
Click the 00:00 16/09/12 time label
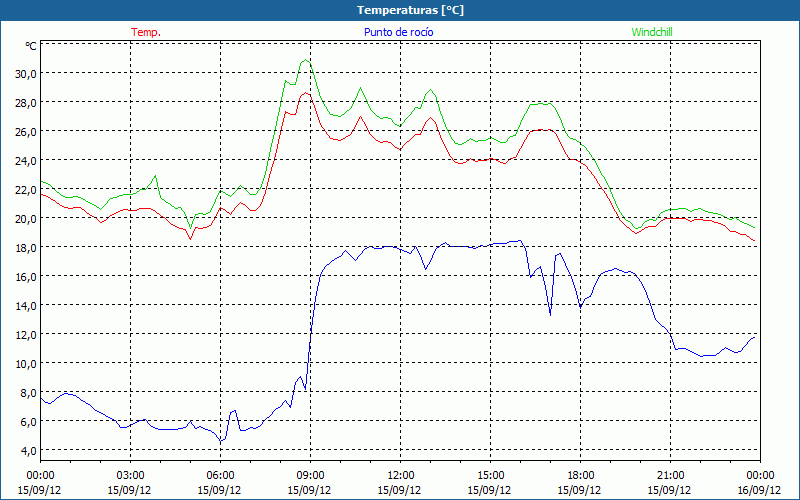tap(760, 483)
